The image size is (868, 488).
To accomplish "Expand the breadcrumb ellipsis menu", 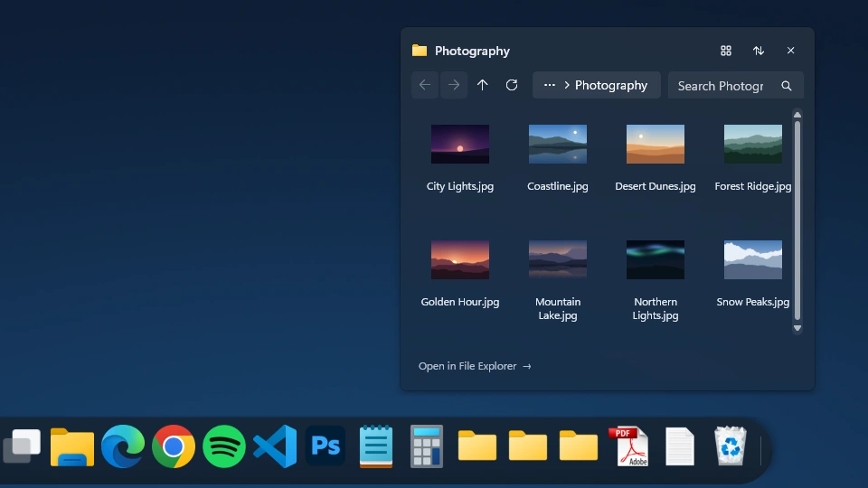I will tap(549, 85).
